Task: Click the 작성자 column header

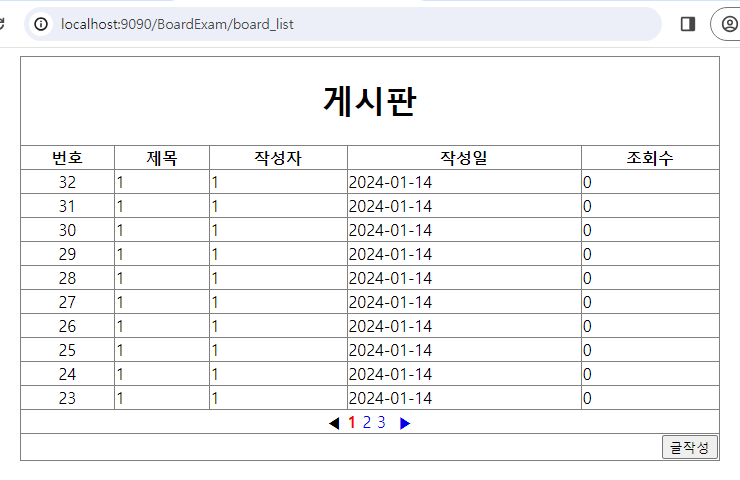Action: [278, 158]
